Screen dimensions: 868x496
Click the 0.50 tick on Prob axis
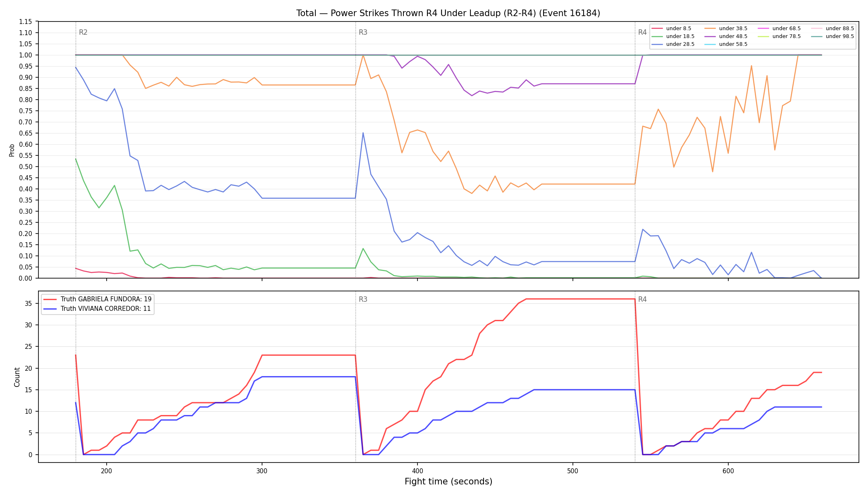[x=26, y=167]
